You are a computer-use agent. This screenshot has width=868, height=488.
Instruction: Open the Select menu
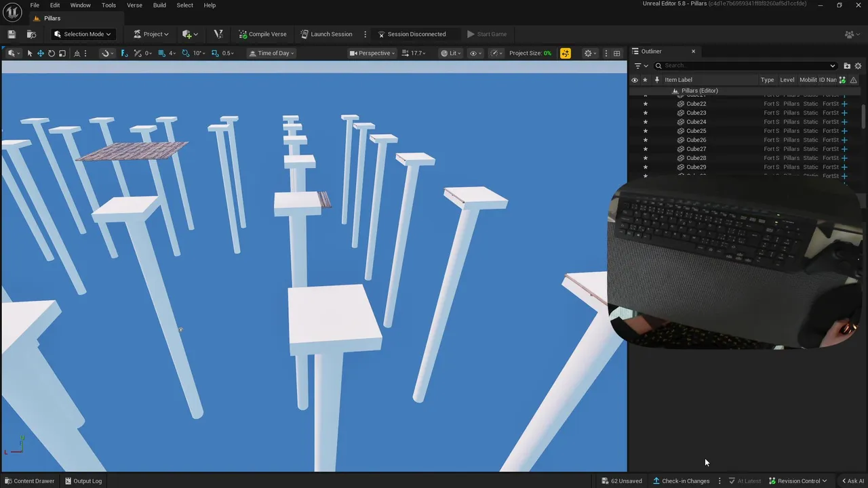185,5
